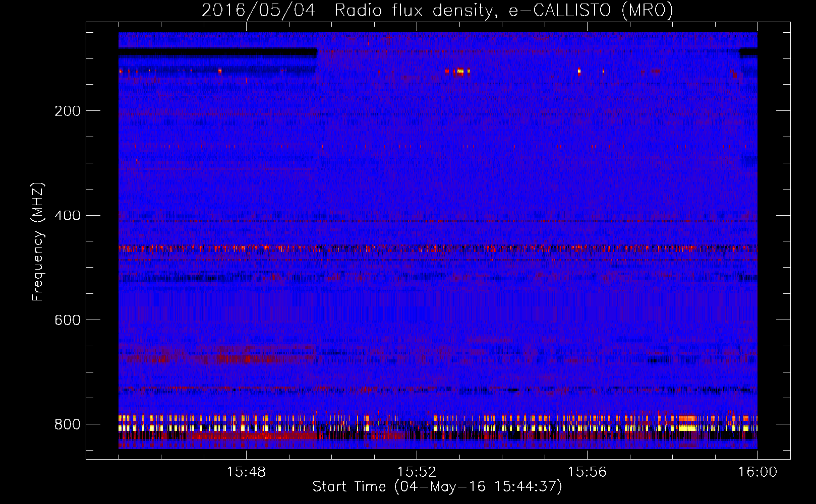816x504 pixels.
Task: Click the '600' frequency axis label
Action: click(x=67, y=321)
